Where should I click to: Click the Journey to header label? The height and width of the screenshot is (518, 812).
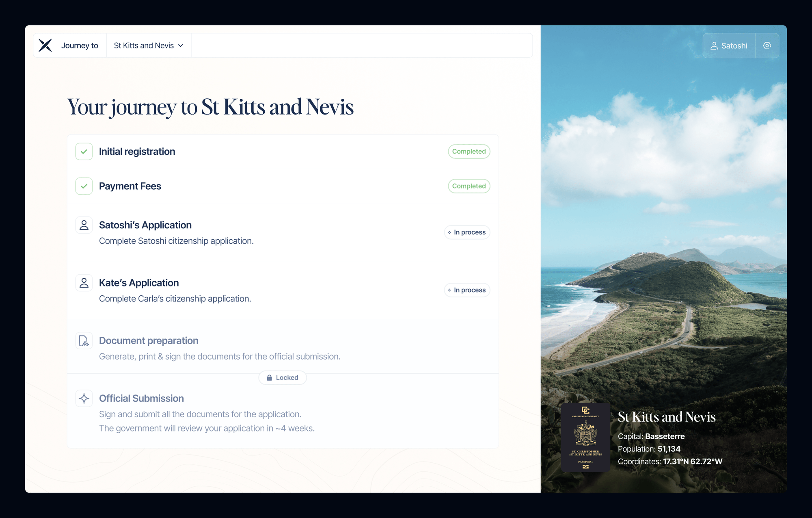80,46
